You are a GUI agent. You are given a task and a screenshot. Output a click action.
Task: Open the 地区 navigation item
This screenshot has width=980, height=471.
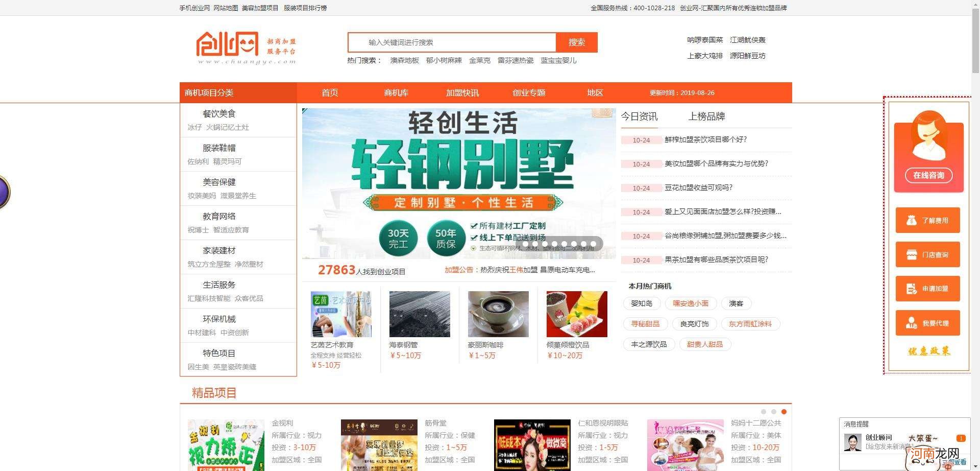(595, 92)
